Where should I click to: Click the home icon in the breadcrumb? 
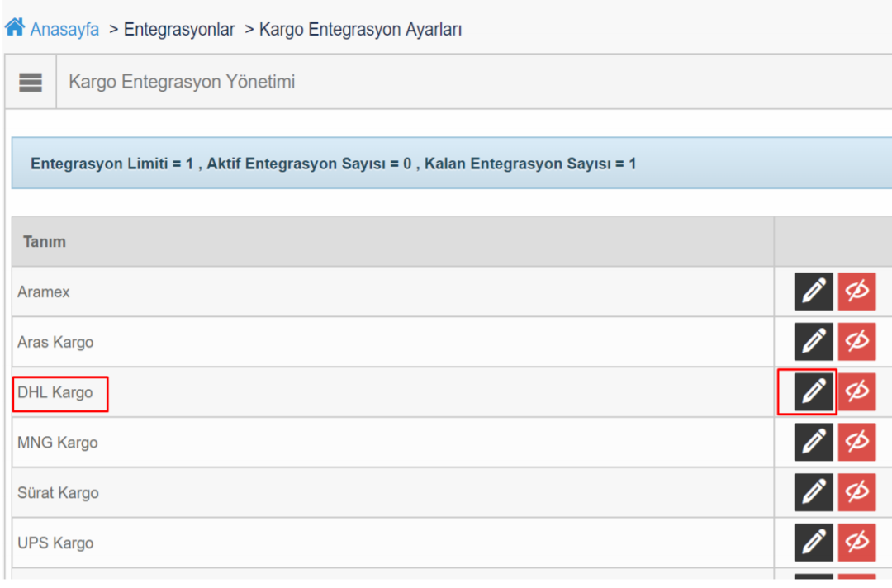pos(15,26)
